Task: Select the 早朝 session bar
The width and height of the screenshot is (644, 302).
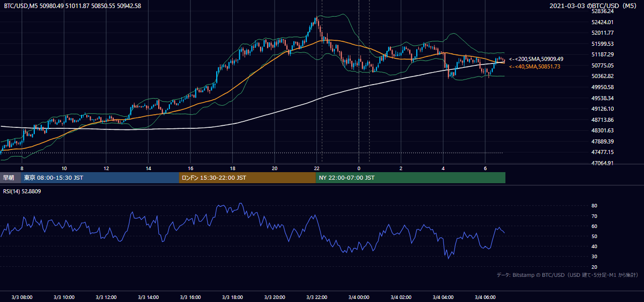Action: (11, 178)
